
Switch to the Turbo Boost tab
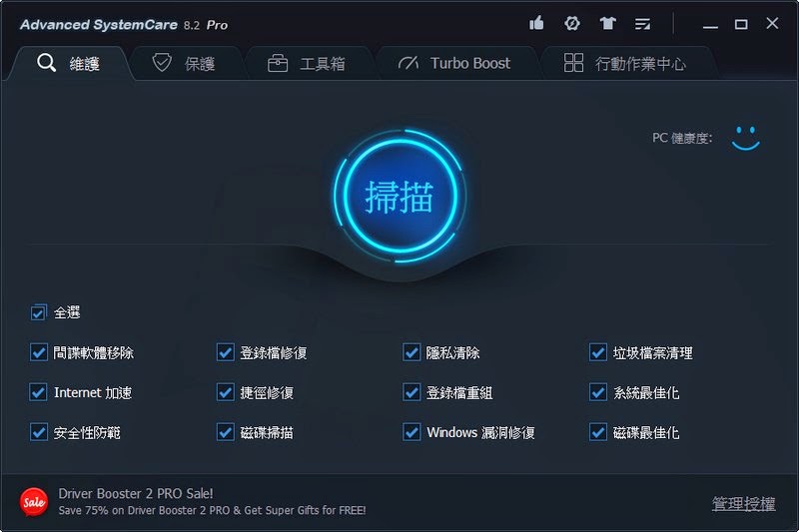point(454,63)
